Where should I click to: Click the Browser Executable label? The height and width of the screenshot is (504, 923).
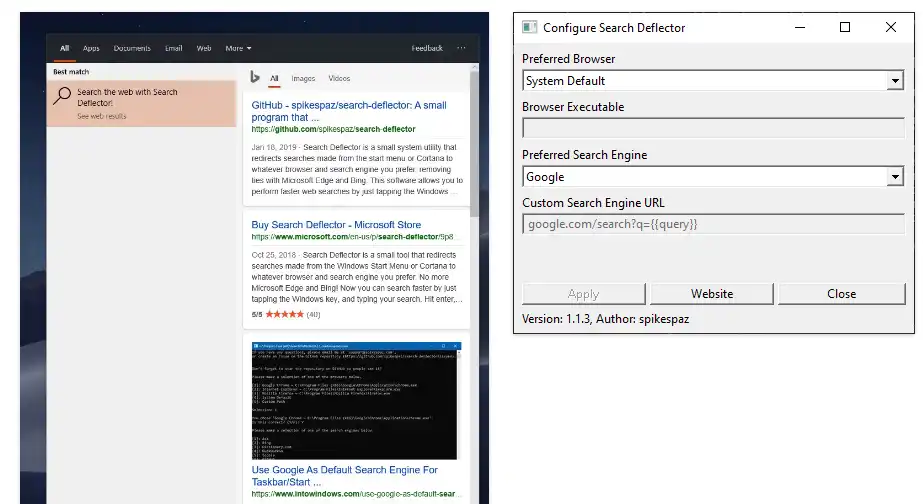click(573, 107)
